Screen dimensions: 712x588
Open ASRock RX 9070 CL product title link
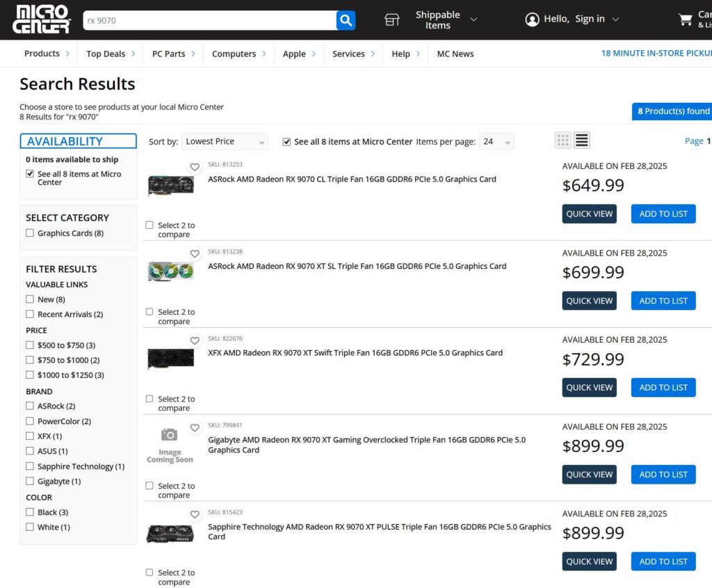pyautogui.click(x=352, y=179)
